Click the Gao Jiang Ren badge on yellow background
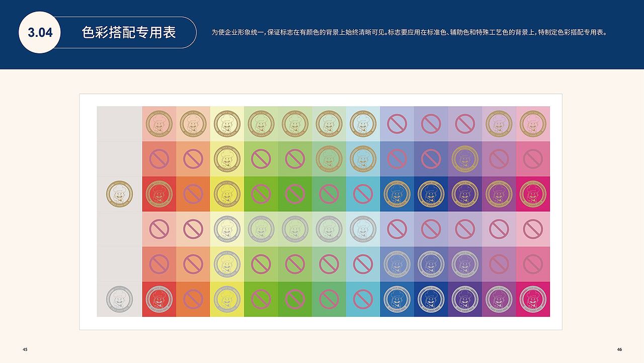The image size is (644, 363). 226,194
